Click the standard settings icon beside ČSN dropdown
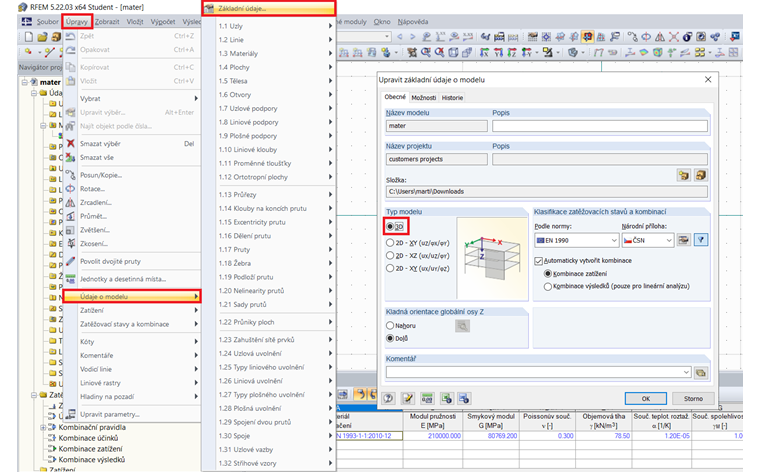Screen dimensions: 760x472 (x=683, y=240)
